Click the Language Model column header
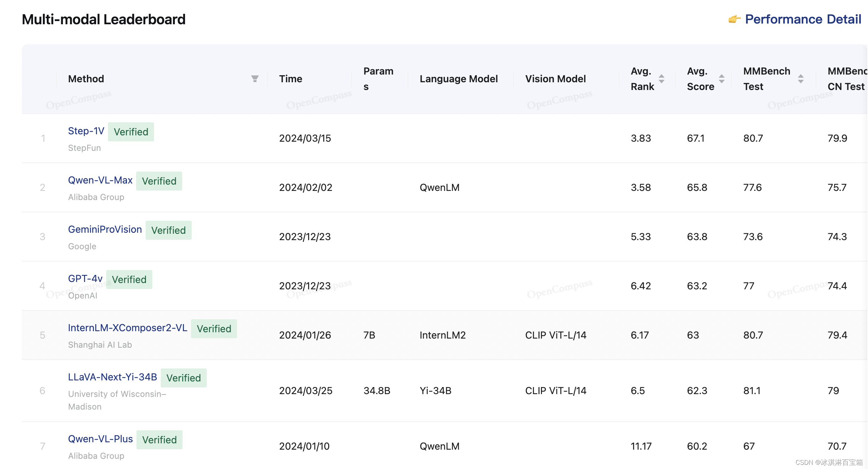Image resolution: width=868 pixels, height=469 pixels. (x=459, y=79)
